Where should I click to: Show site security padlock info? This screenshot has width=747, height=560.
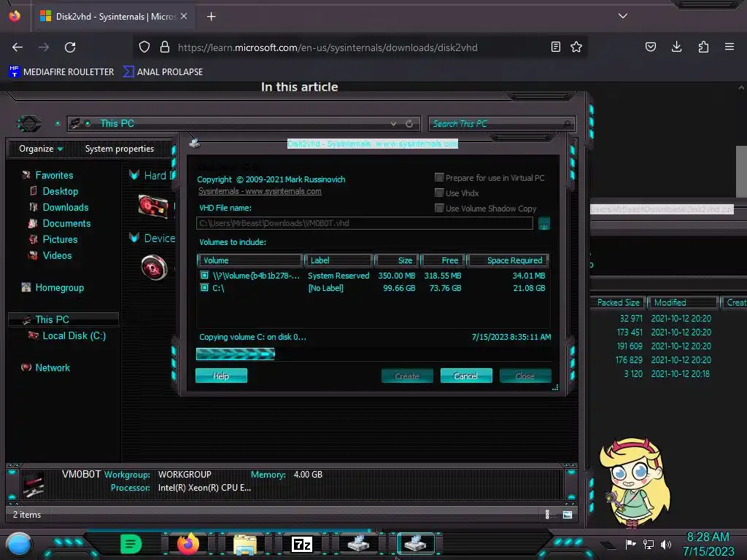pyautogui.click(x=165, y=47)
